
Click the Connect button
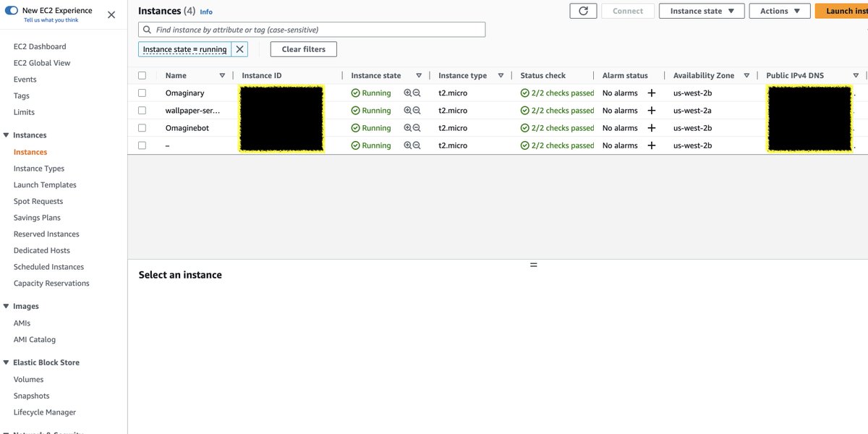click(628, 11)
